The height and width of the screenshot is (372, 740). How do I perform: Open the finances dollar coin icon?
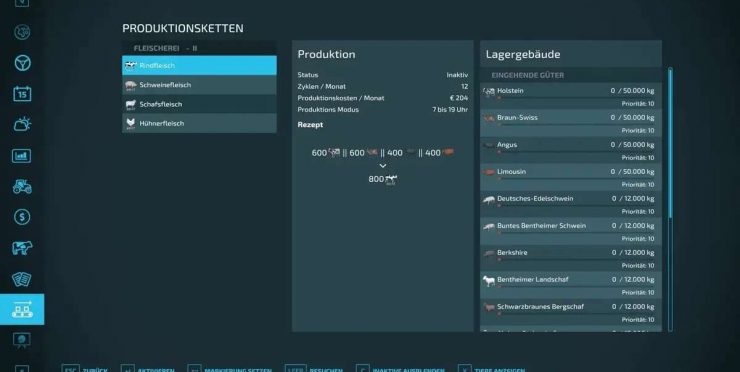click(22, 217)
